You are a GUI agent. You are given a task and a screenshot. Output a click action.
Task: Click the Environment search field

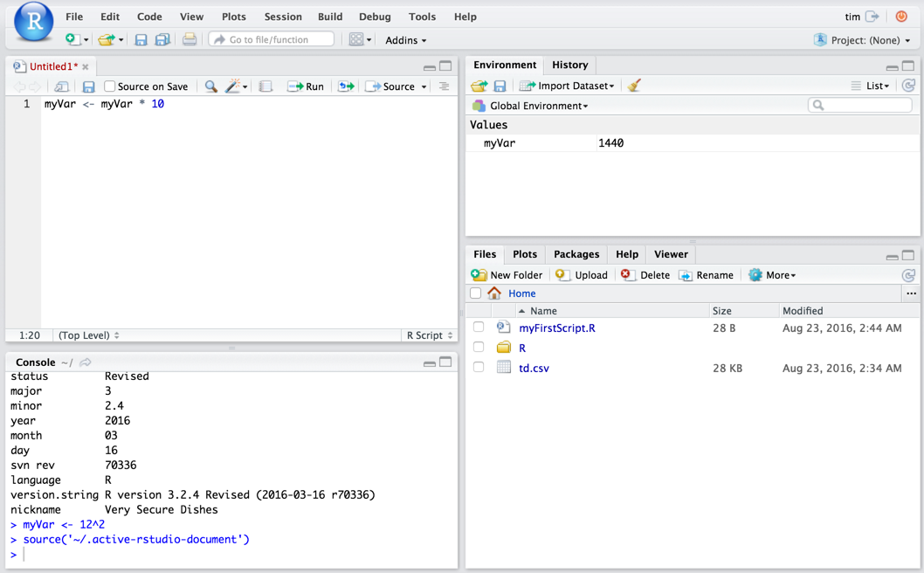859,106
